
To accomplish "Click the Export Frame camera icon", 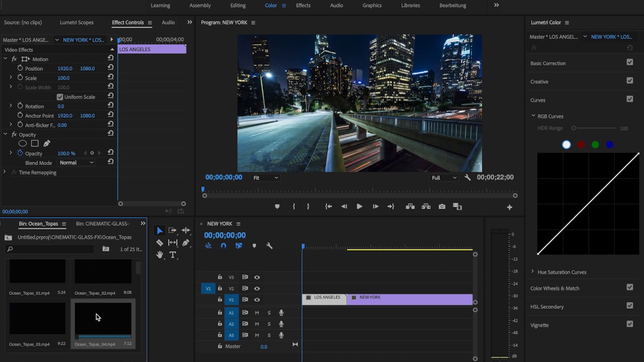I will coord(442,207).
